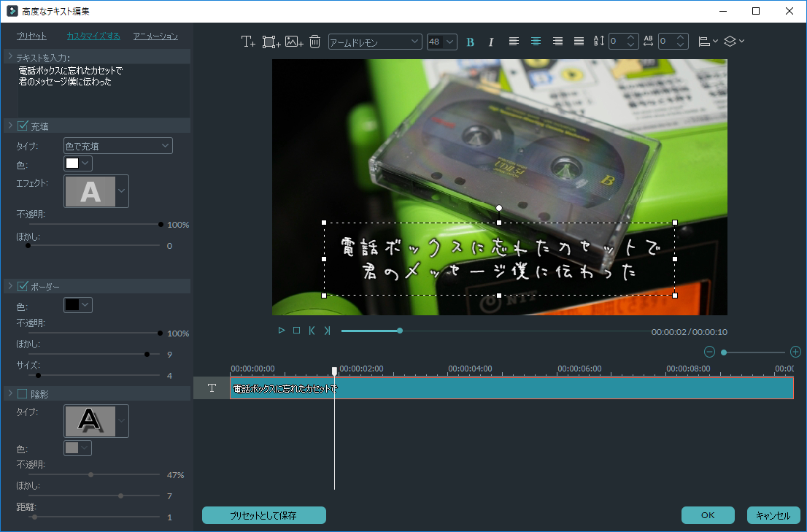Align text center
This screenshot has width=807, height=532.
coord(536,41)
